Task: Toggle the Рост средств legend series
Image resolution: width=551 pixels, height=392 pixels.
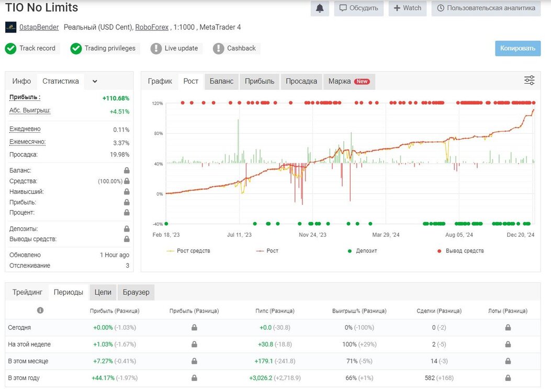Action: click(x=188, y=251)
